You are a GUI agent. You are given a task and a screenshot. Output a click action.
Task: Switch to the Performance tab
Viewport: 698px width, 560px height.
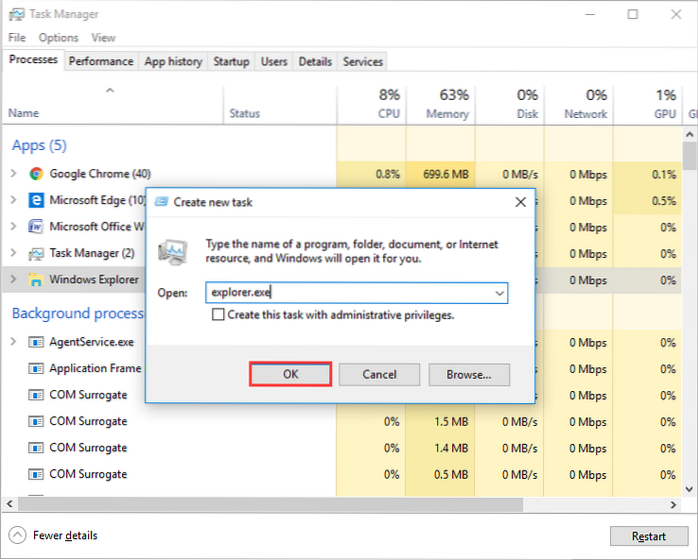tap(101, 61)
